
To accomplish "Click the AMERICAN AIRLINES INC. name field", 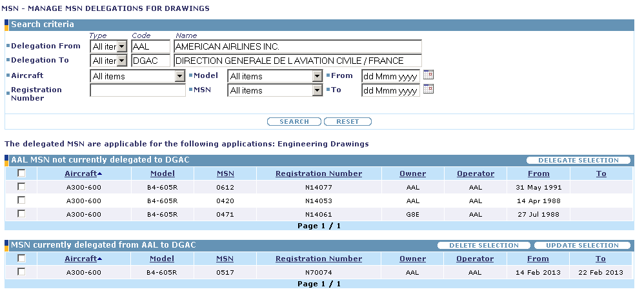I will pos(297,47).
